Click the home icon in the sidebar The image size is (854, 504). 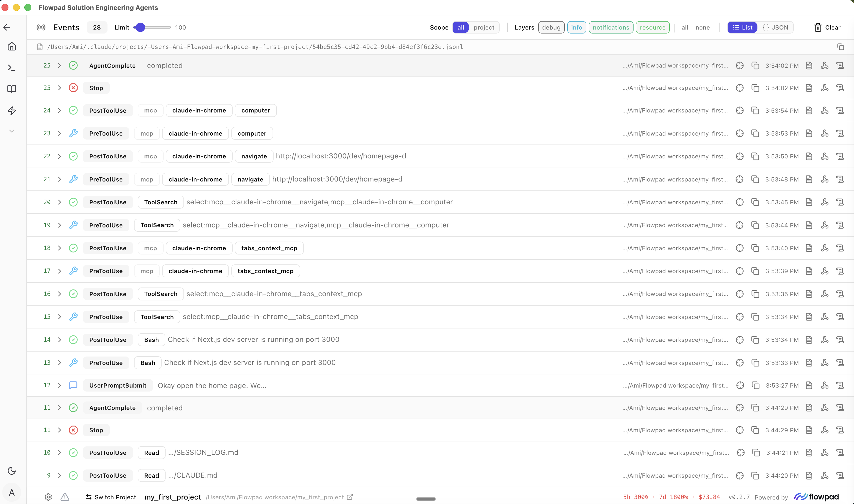coord(12,46)
